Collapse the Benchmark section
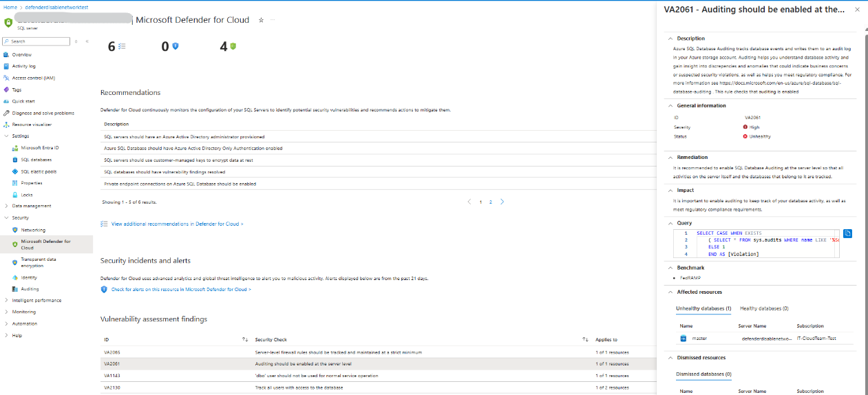The image size is (868, 395). [x=671, y=267]
